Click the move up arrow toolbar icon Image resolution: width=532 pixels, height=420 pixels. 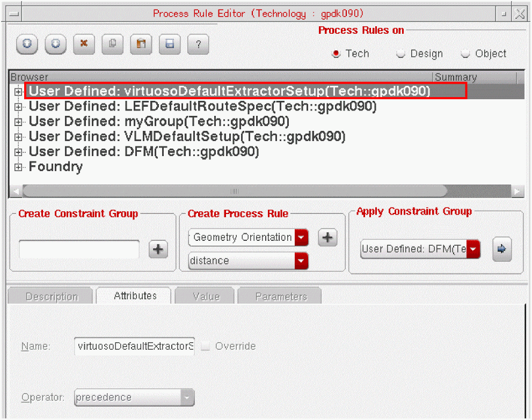coord(27,44)
